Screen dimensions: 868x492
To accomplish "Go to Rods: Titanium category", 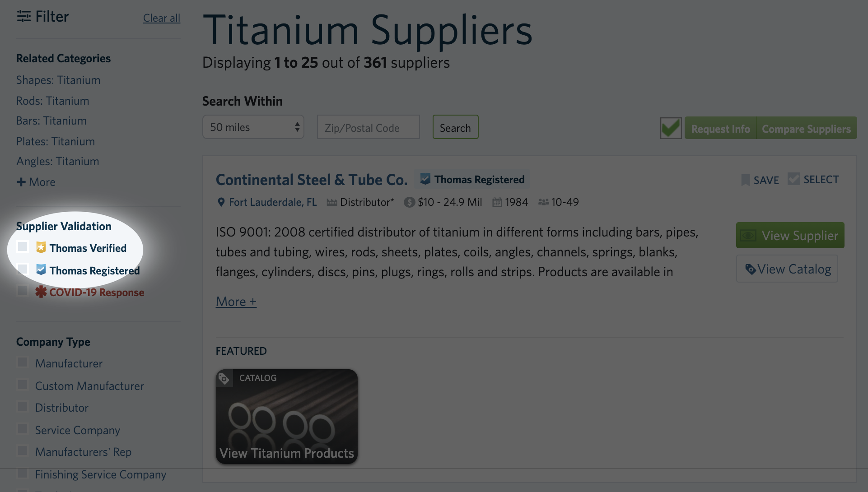I will click(x=52, y=101).
